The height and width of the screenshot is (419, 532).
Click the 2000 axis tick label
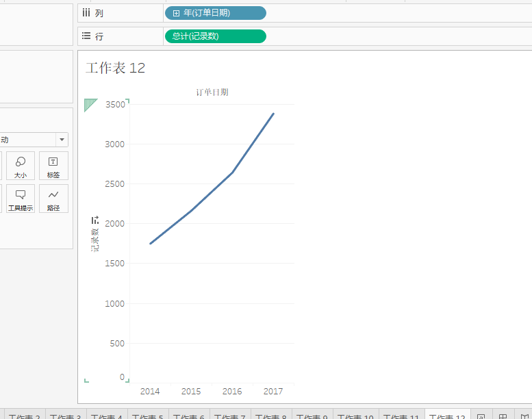114,224
